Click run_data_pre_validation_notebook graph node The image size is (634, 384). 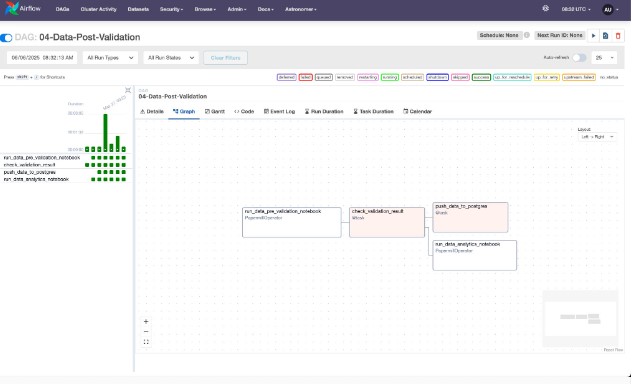[292, 222]
